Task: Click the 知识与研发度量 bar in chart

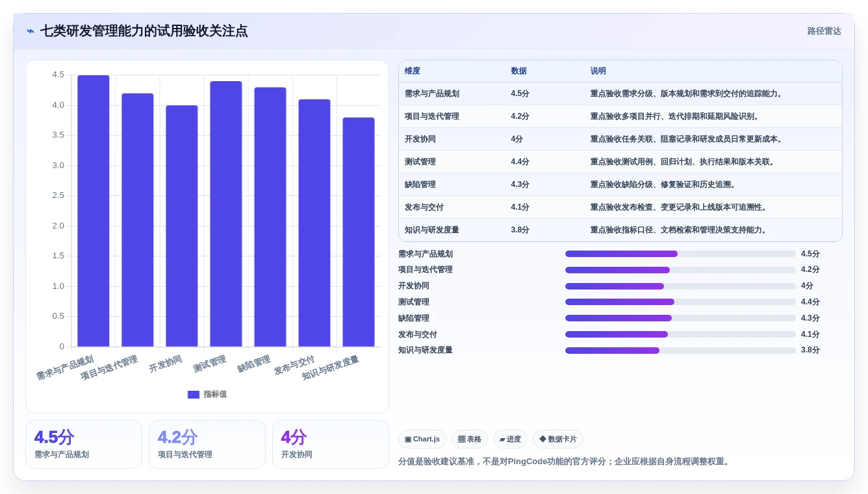Action: (x=359, y=232)
